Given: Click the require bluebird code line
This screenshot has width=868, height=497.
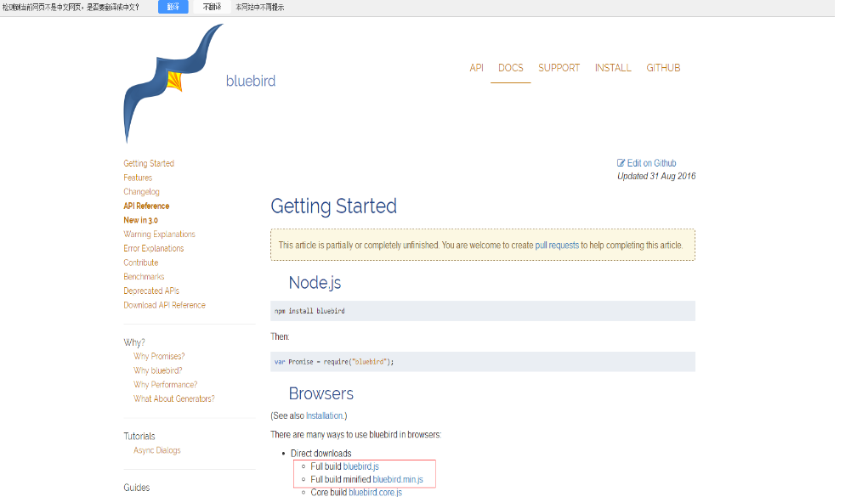Looking at the screenshot, I should pos(483,362).
